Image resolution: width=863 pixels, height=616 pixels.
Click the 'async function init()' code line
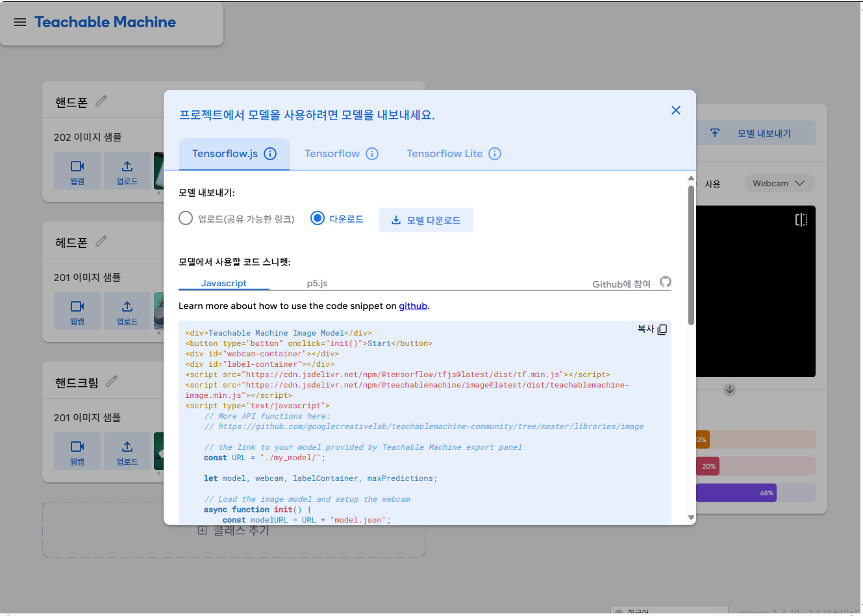257,510
